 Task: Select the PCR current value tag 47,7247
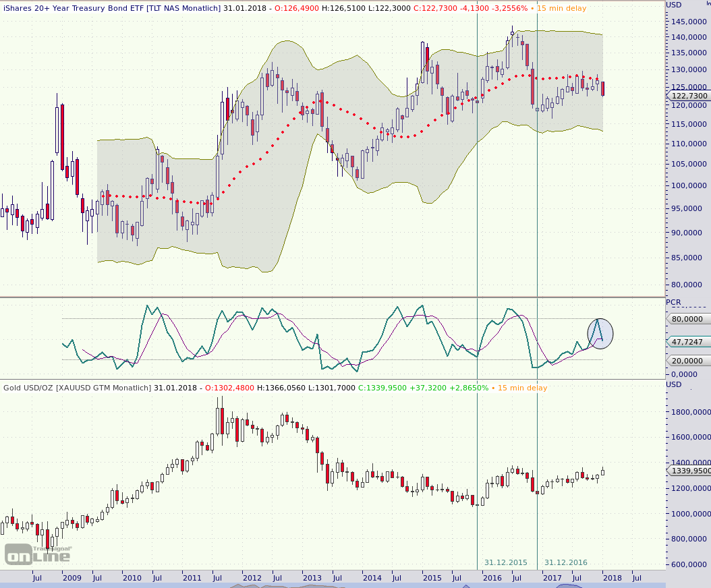point(688,341)
